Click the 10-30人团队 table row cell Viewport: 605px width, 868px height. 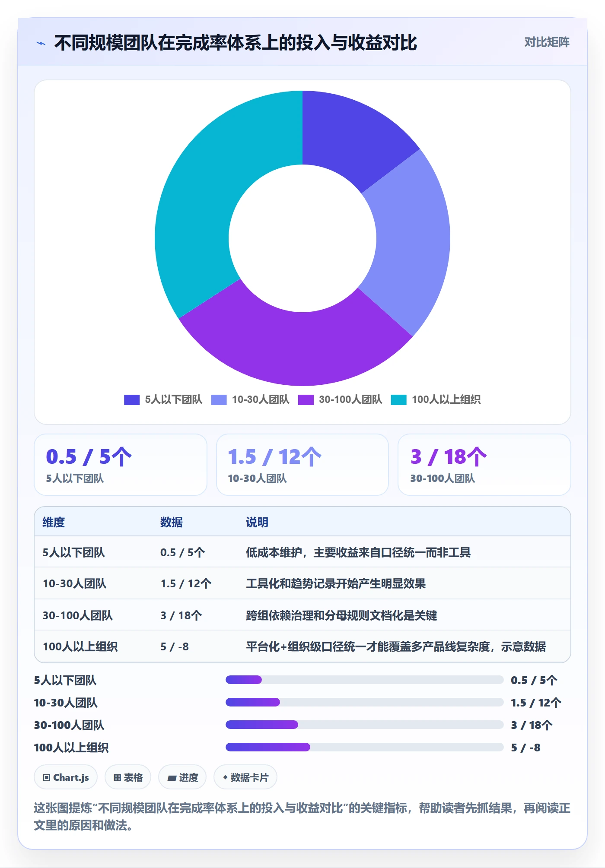tap(74, 583)
